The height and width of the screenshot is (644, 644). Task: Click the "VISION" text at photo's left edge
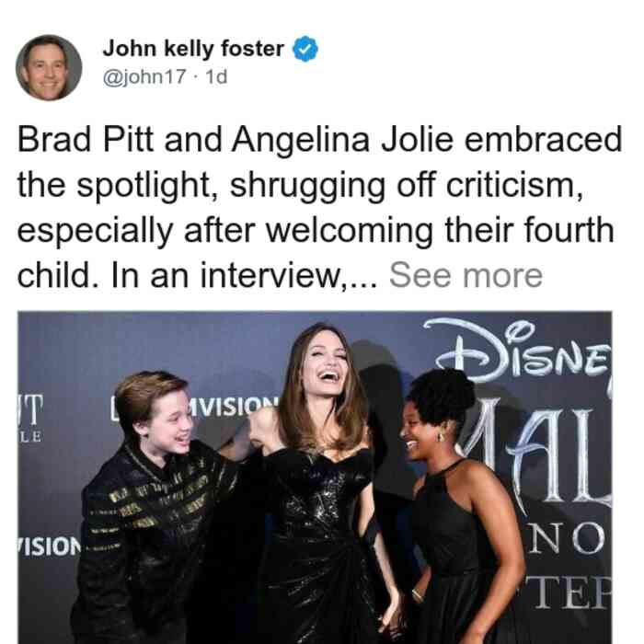50,546
